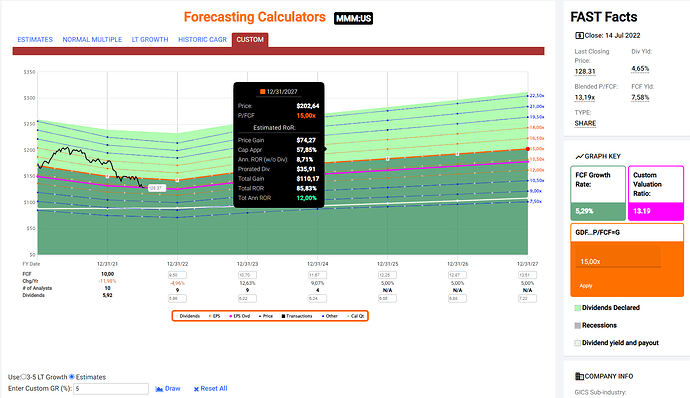Switch to HISTORIC CAGR tab
The height and width of the screenshot is (398, 690).
[x=202, y=40]
